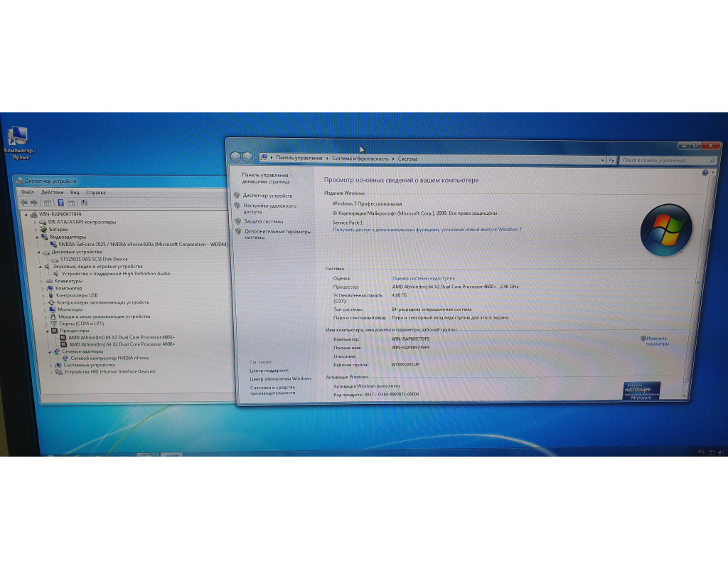Open the Действие menu

click(x=52, y=192)
